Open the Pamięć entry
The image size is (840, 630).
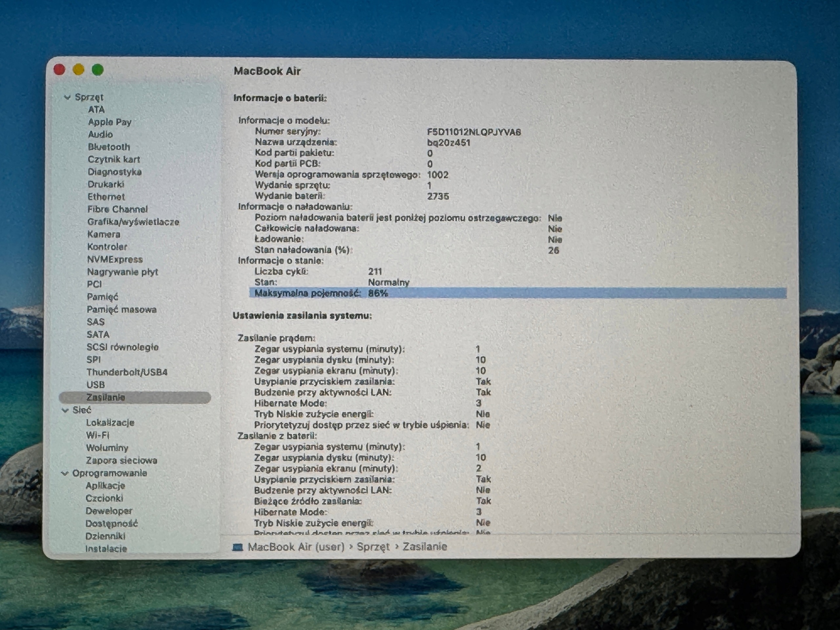click(102, 297)
